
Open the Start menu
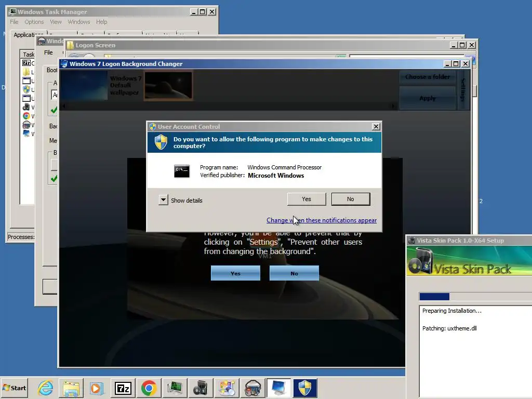click(14, 388)
